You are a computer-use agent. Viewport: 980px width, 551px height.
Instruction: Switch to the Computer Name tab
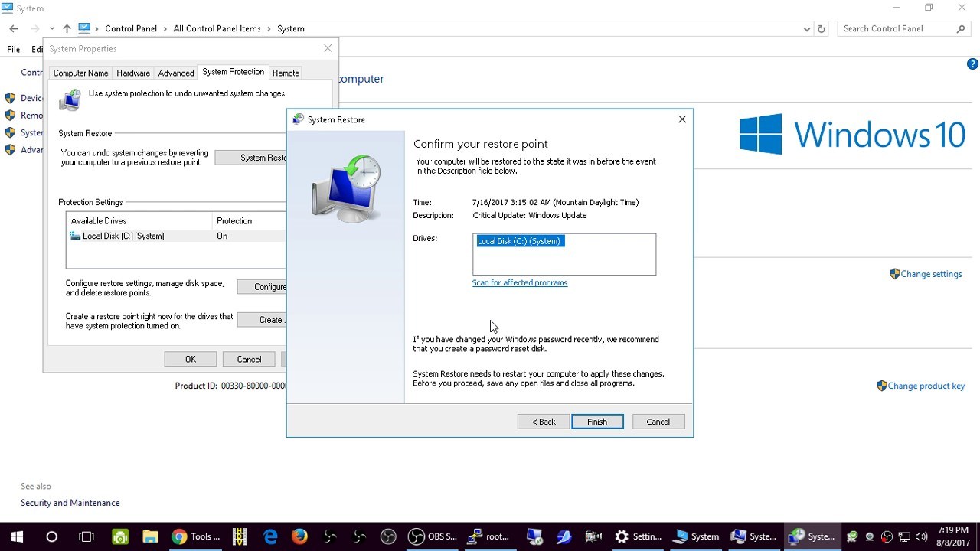pyautogui.click(x=80, y=73)
